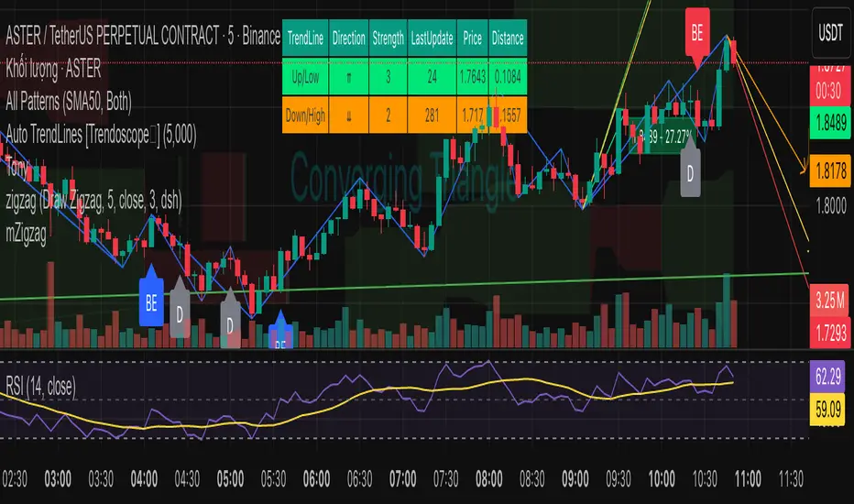Open the Khối lượng · ASTER volume legend
Image resolution: width=854 pixels, height=504 pixels.
click(x=53, y=70)
